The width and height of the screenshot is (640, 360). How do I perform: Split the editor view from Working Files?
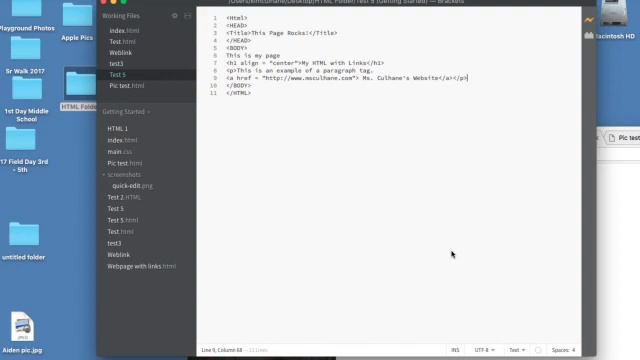click(x=187, y=16)
